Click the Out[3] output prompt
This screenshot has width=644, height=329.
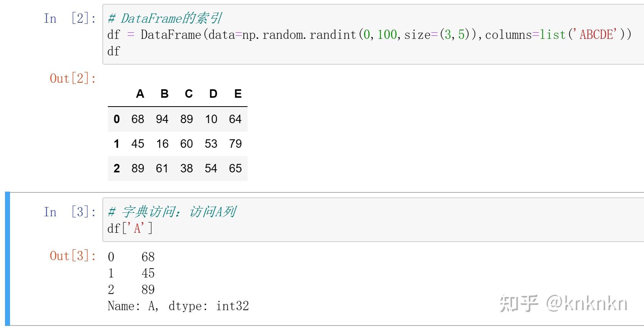[73, 256]
